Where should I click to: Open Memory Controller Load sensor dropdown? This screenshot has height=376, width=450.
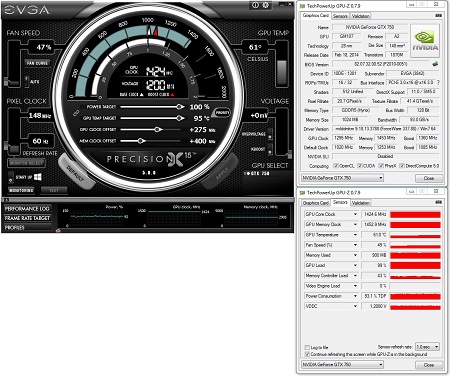tap(355, 276)
